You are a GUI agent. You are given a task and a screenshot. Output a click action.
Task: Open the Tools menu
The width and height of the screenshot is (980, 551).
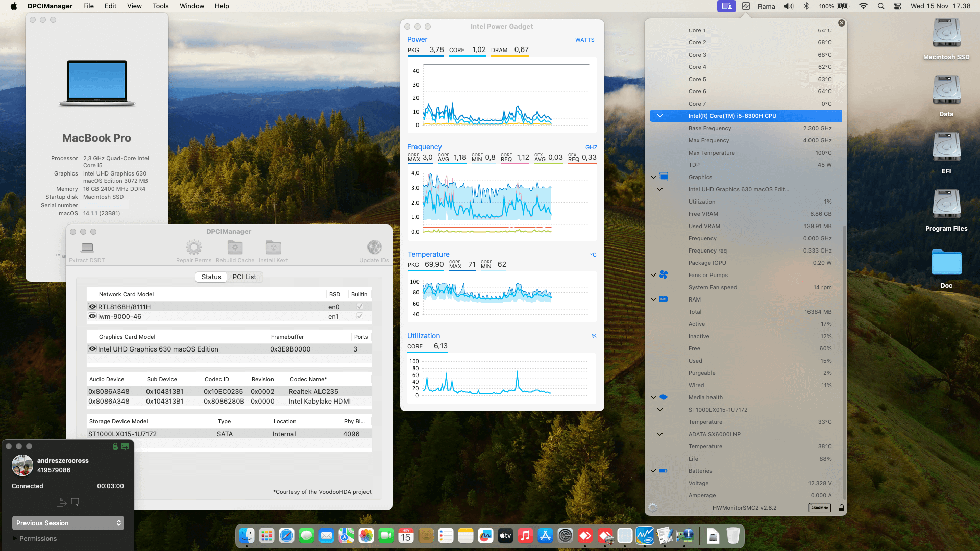[160, 6]
